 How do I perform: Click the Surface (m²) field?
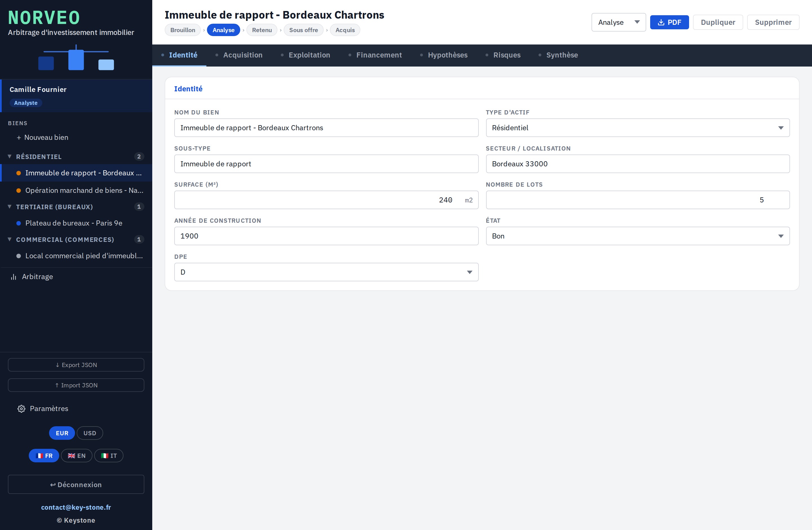(x=326, y=200)
